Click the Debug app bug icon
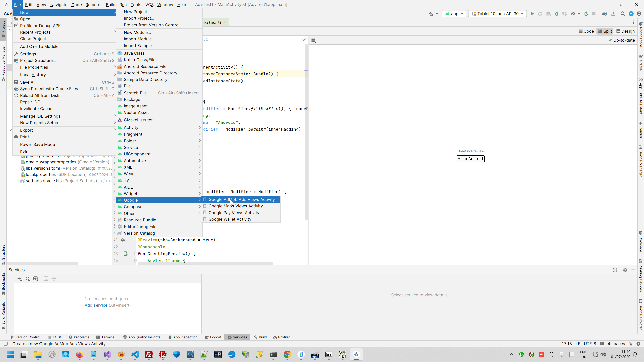The width and height of the screenshot is (644, 362). 557,14
